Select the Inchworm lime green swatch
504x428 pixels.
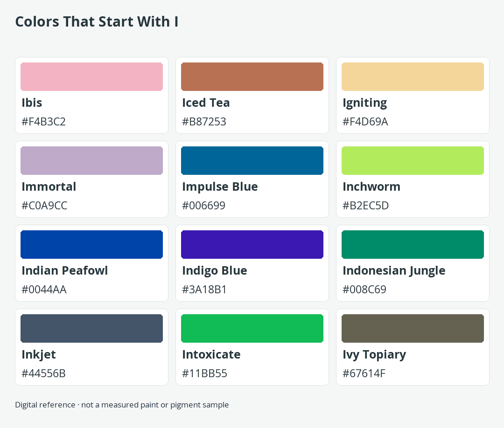(x=413, y=160)
